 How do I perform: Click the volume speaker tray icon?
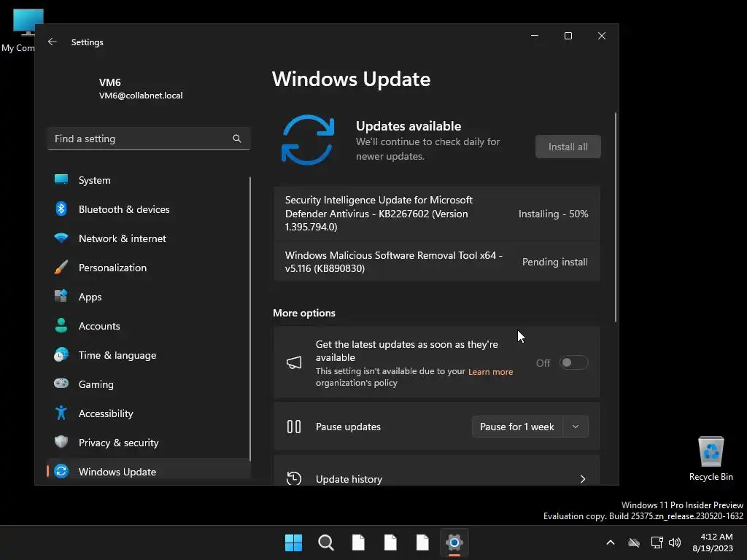click(x=675, y=542)
